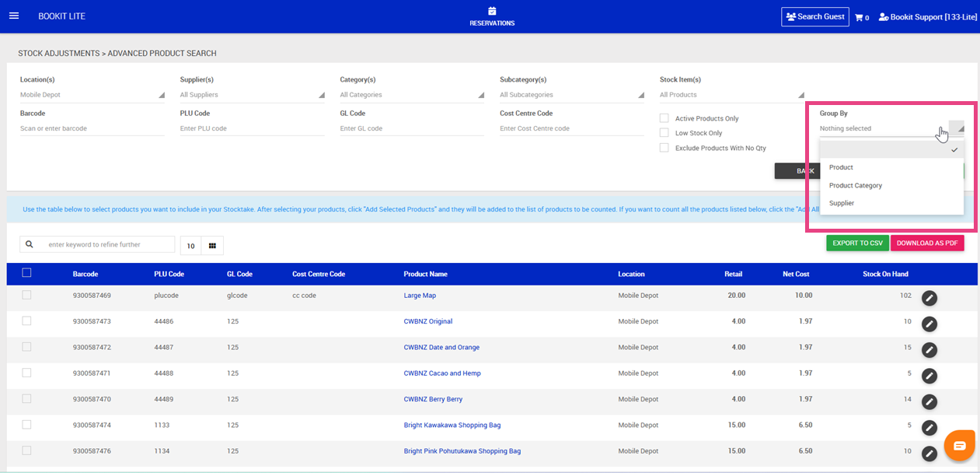Click barcode 9300587469 cell
The height and width of the screenshot is (473, 980).
tap(92, 296)
